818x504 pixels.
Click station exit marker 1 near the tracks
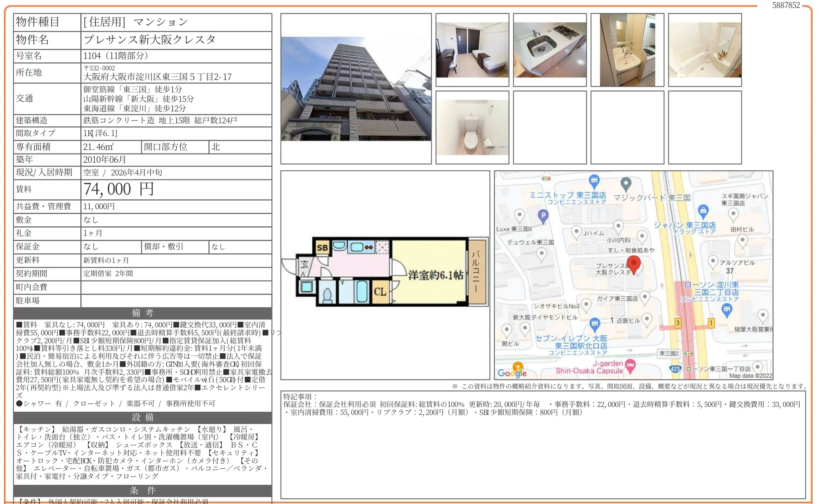pos(711,324)
